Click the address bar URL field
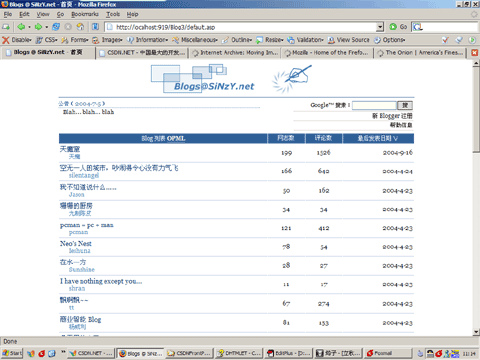 pyautogui.click(x=244, y=27)
